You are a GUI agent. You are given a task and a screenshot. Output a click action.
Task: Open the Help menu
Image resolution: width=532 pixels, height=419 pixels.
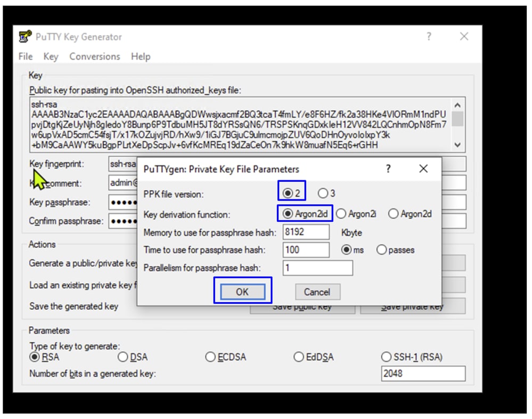pyautogui.click(x=141, y=57)
